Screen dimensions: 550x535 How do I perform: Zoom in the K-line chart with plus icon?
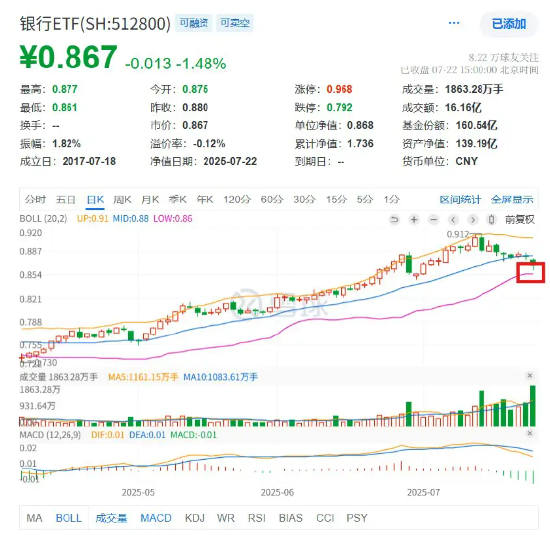pos(414,220)
